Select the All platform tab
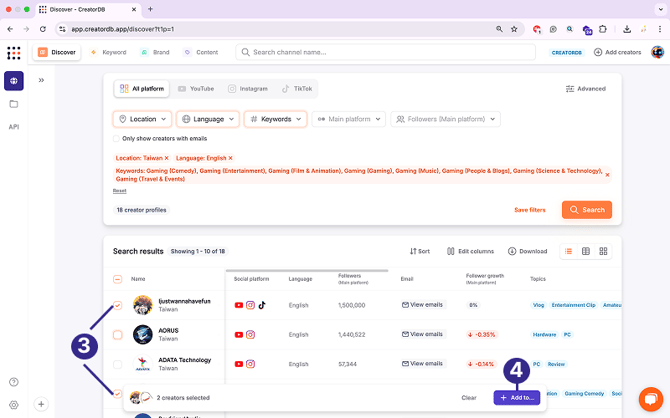The width and height of the screenshot is (670, 418). point(142,88)
